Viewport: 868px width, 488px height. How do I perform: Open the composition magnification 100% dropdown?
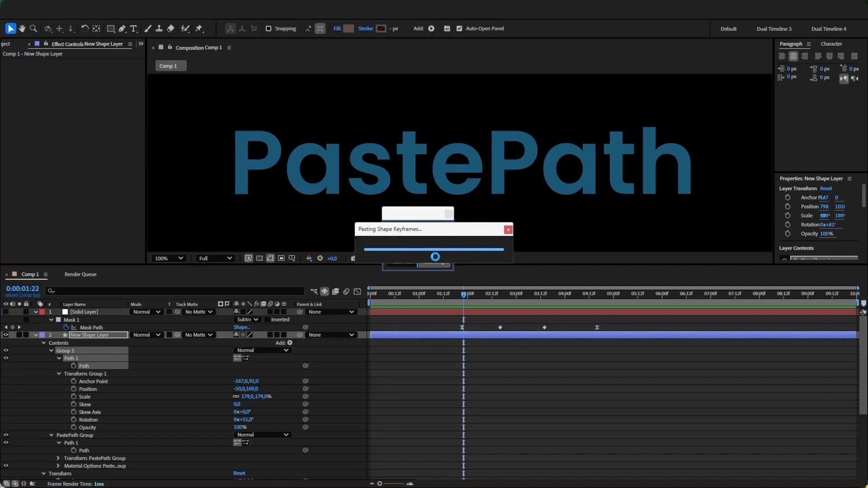tap(169, 258)
